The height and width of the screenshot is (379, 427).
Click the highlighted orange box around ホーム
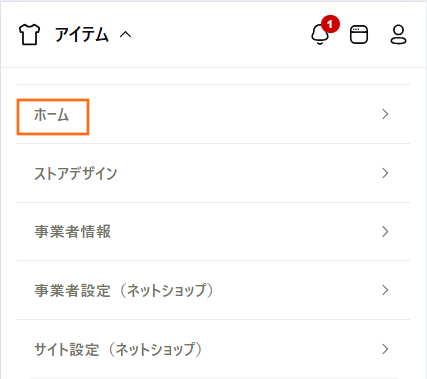53,117
